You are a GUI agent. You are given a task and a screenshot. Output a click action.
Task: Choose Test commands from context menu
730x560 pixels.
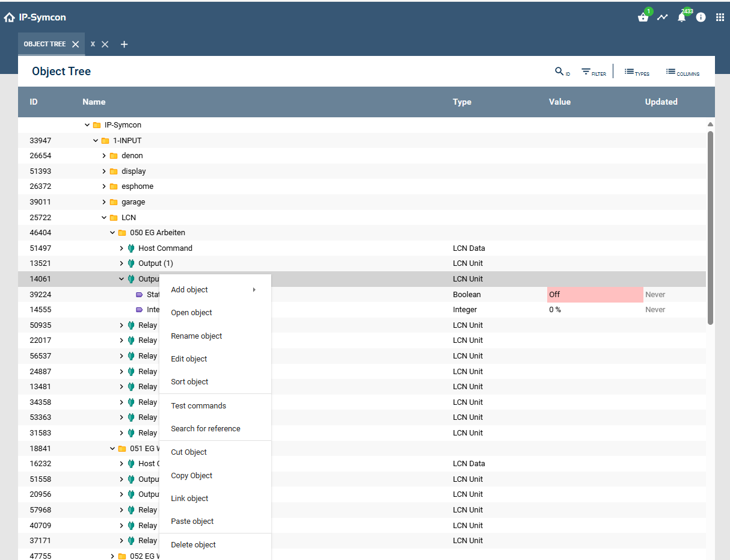coord(215,406)
